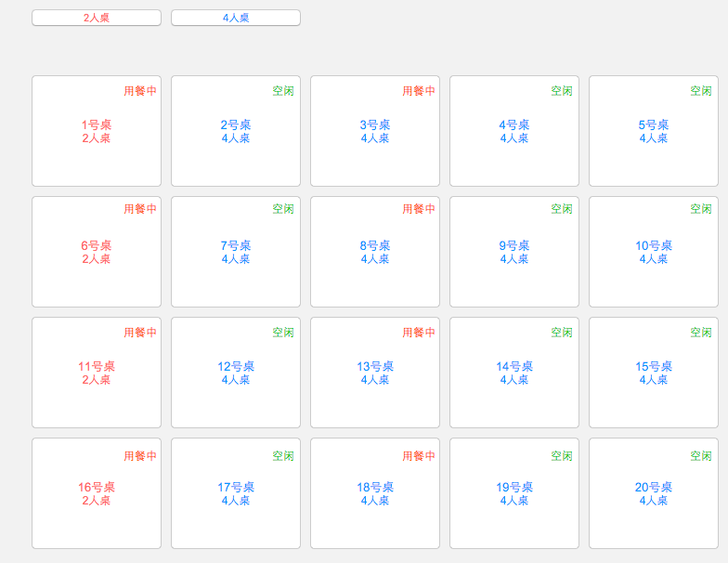Open the 5号桌 table card
Viewport: 728px width, 563px height.
tap(654, 131)
